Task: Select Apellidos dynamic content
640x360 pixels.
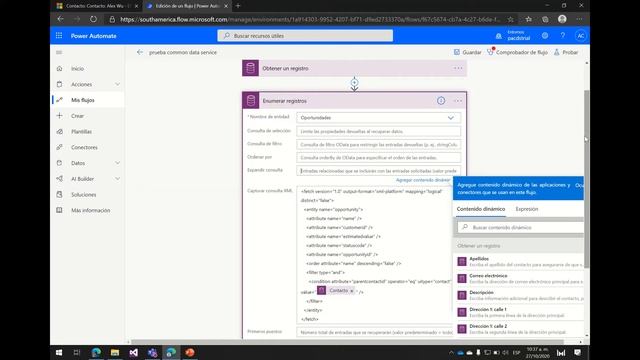Action: tap(518, 262)
